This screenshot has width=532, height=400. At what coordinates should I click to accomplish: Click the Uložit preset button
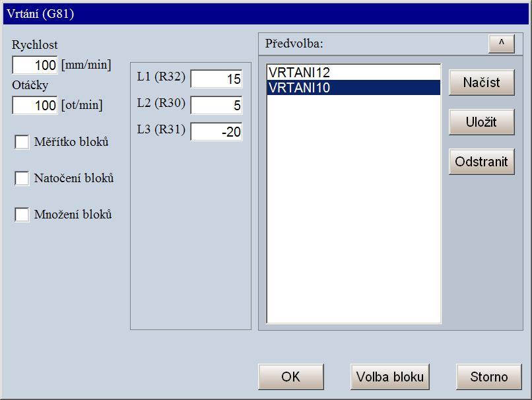pyautogui.click(x=481, y=122)
